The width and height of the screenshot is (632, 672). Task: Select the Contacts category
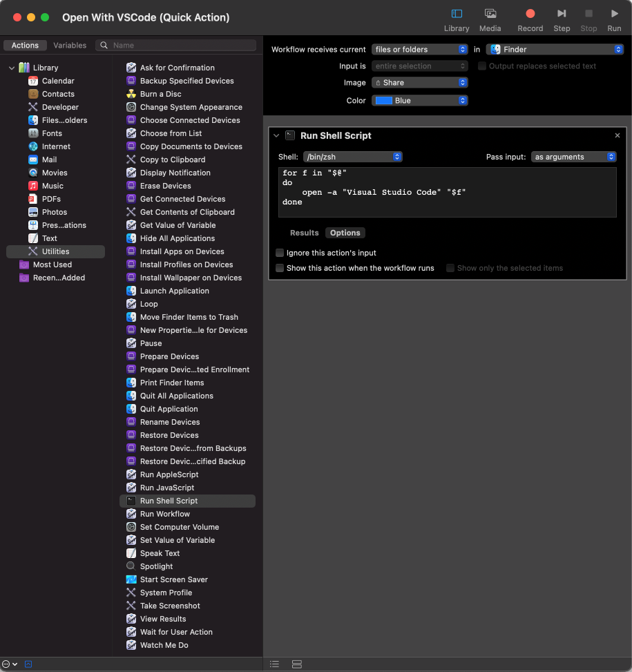pyautogui.click(x=58, y=94)
